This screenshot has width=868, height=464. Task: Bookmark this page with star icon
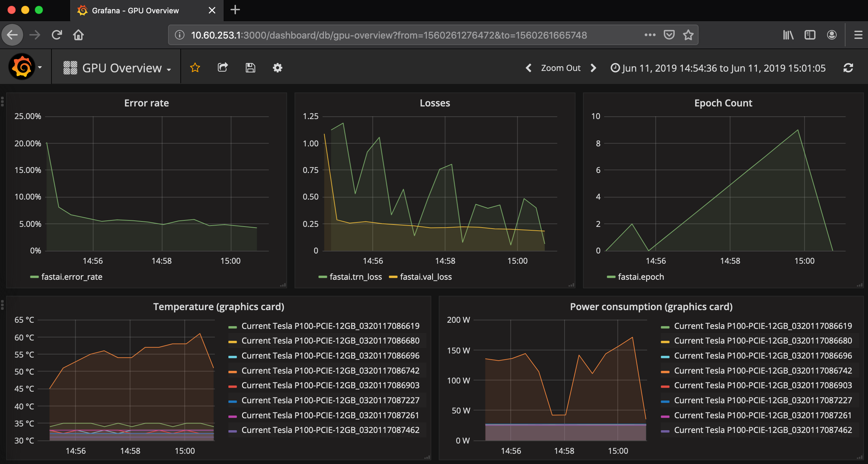tap(688, 35)
